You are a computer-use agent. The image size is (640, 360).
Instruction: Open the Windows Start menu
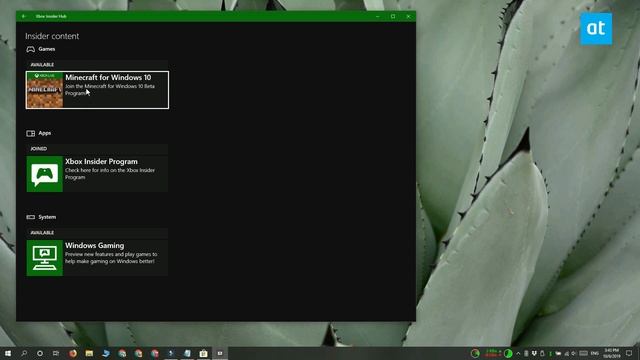(x=8, y=353)
